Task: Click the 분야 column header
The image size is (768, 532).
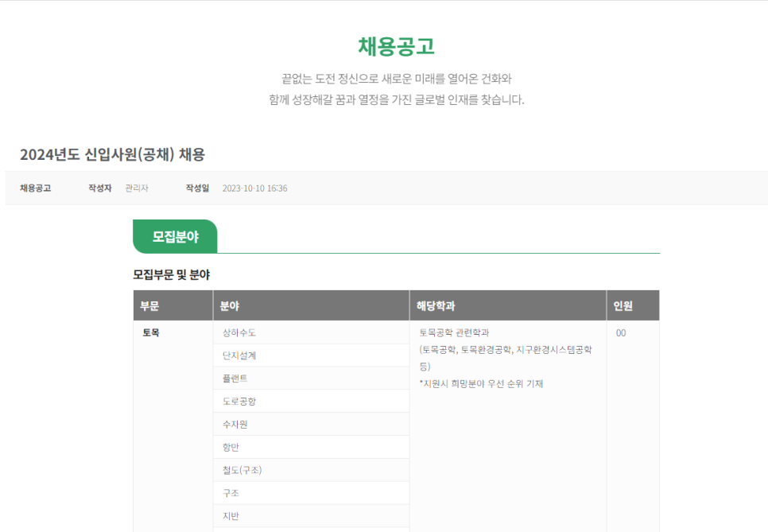Action: tap(312, 305)
